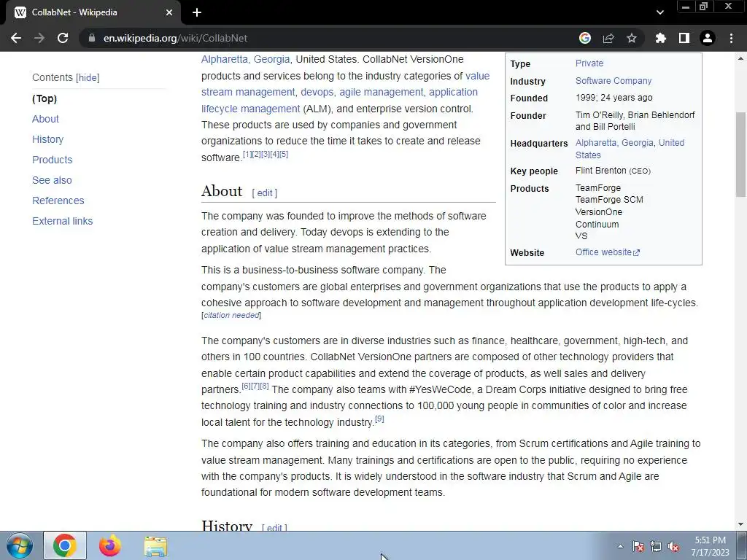Open citation reference [5]

coord(284,155)
